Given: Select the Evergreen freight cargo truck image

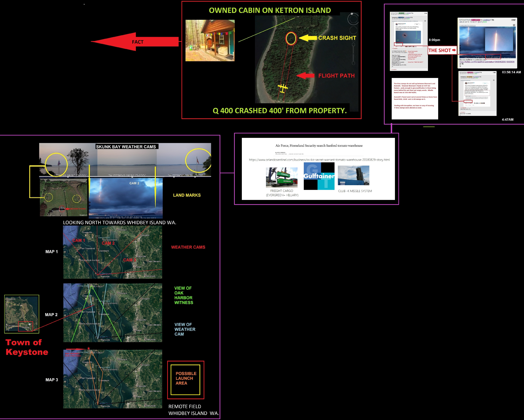Looking at the screenshot, I should click(x=282, y=177).
